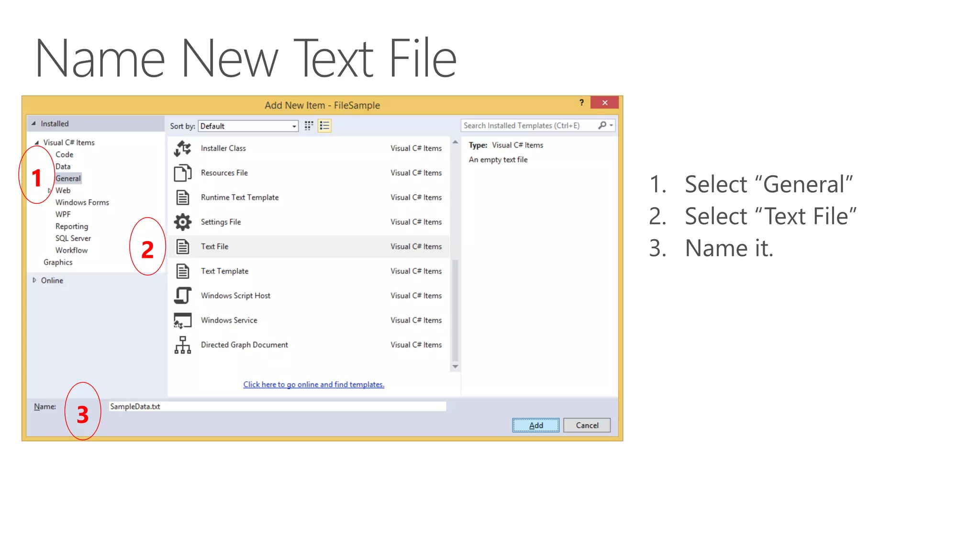Select General in the category tree
The image size is (980, 551).
pos(68,178)
